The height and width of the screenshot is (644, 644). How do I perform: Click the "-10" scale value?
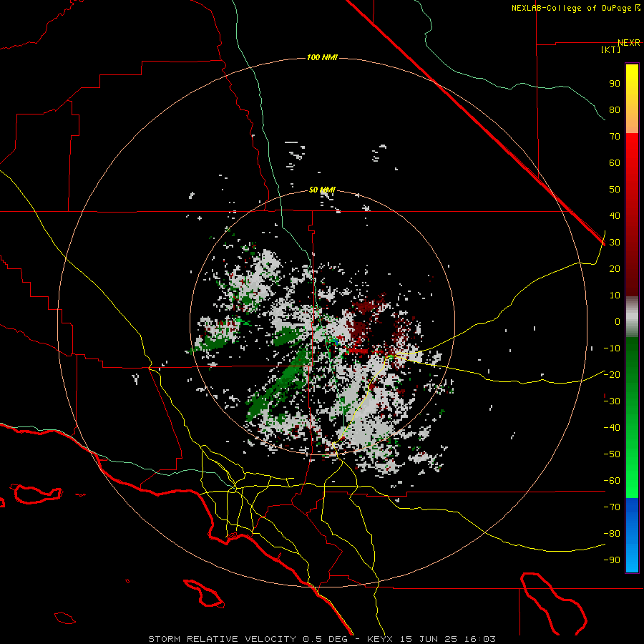point(612,348)
